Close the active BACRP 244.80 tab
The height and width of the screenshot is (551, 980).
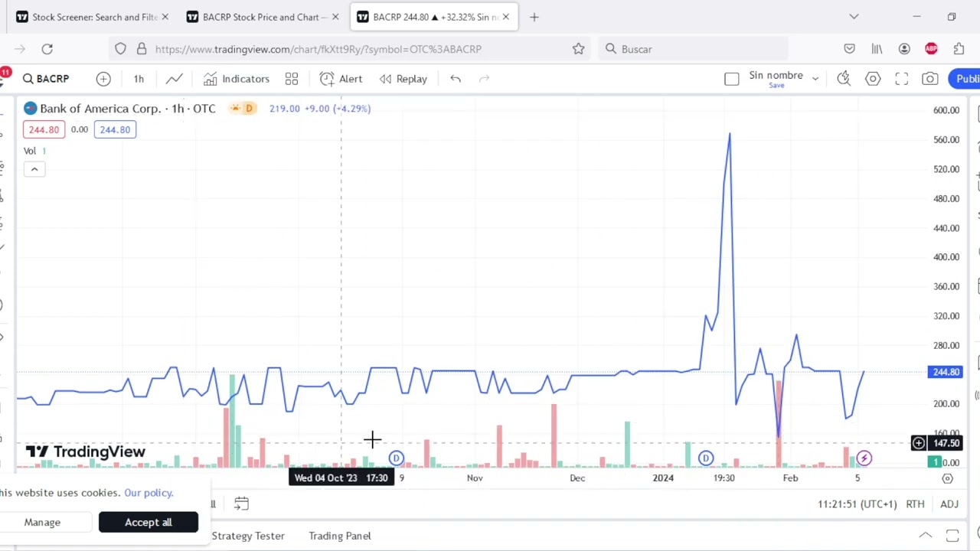point(505,17)
